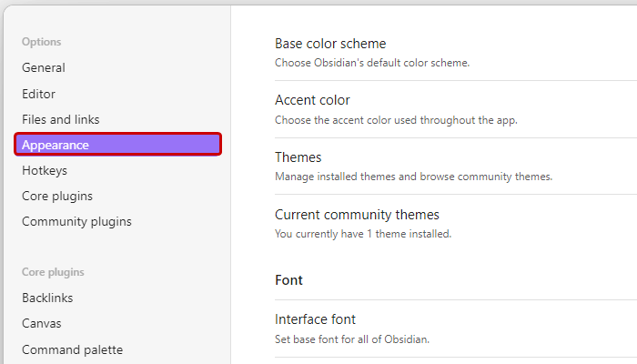
Task: Click the Themes setting title
Action: pos(298,157)
